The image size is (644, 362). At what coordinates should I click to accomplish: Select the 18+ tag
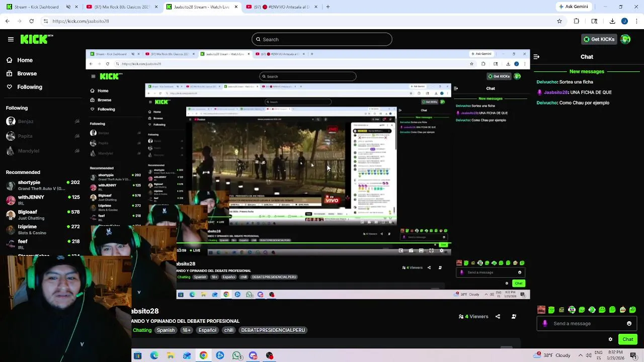[187, 330]
